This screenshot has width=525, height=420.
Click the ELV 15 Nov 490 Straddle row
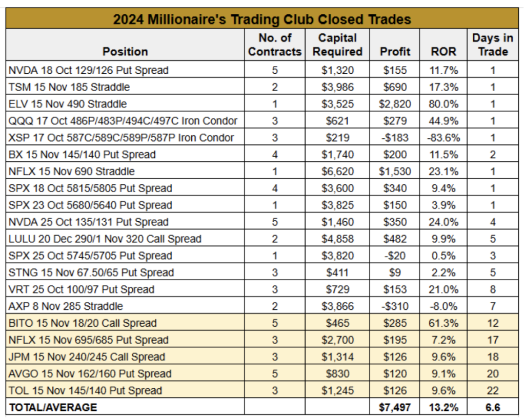(x=262, y=103)
